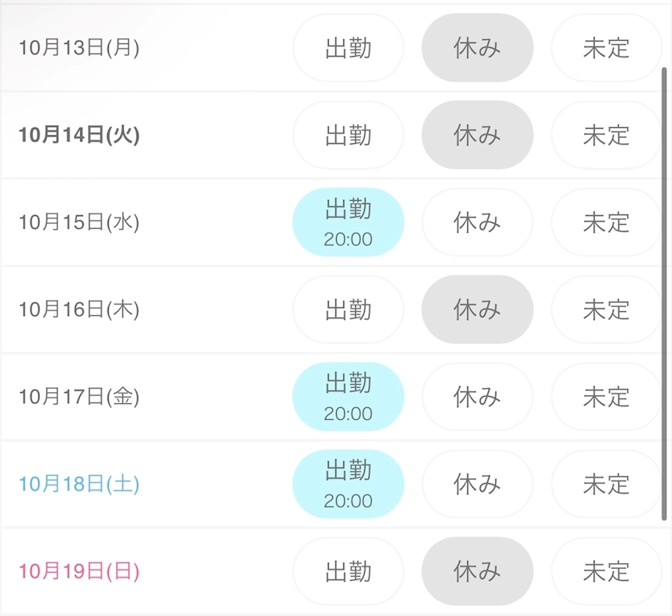Mark October 14 (火) as 未定

[x=606, y=135]
